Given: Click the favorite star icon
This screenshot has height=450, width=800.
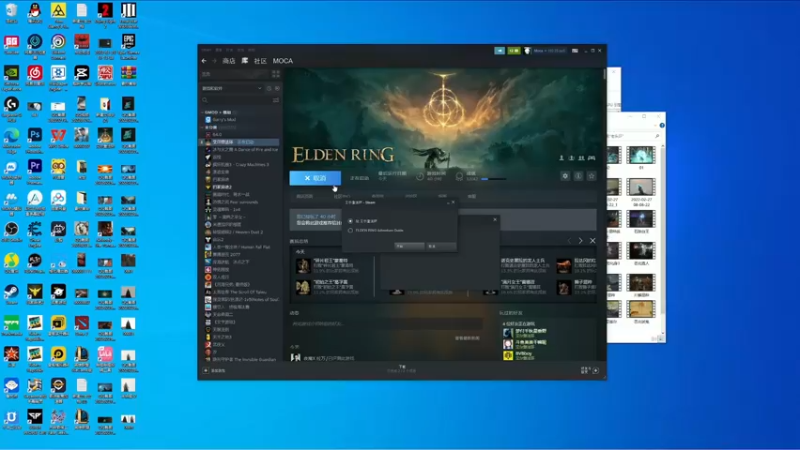Looking at the screenshot, I should pyautogui.click(x=591, y=176).
